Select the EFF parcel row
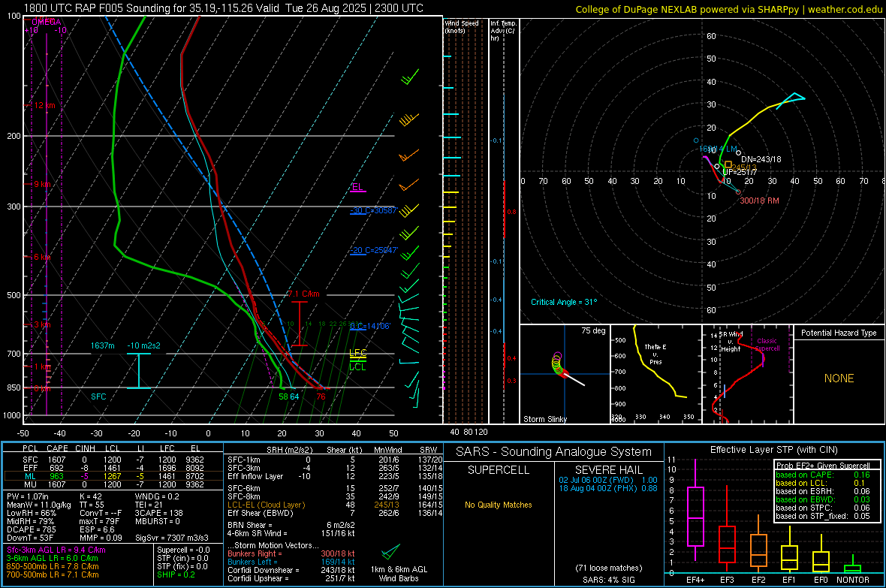886x588 pixels. tap(113, 468)
